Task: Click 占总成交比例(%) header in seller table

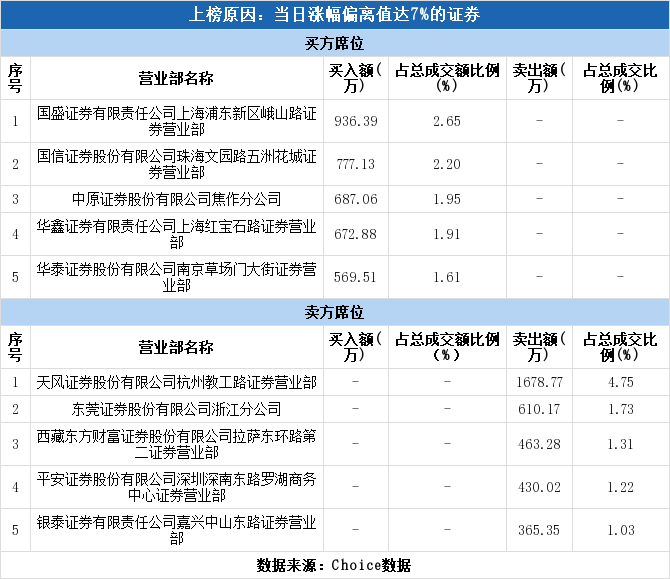Action: (620, 347)
